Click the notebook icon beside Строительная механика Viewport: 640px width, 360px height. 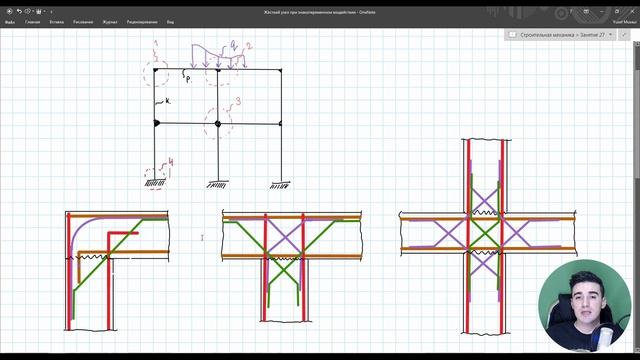pos(513,35)
